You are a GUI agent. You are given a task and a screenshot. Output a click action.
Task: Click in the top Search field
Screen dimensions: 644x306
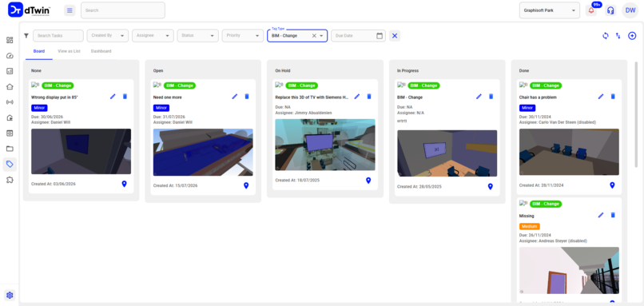point(123,10)
